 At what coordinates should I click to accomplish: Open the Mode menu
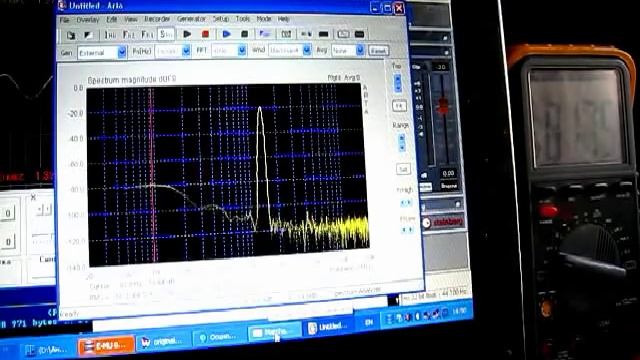(264, 19)
